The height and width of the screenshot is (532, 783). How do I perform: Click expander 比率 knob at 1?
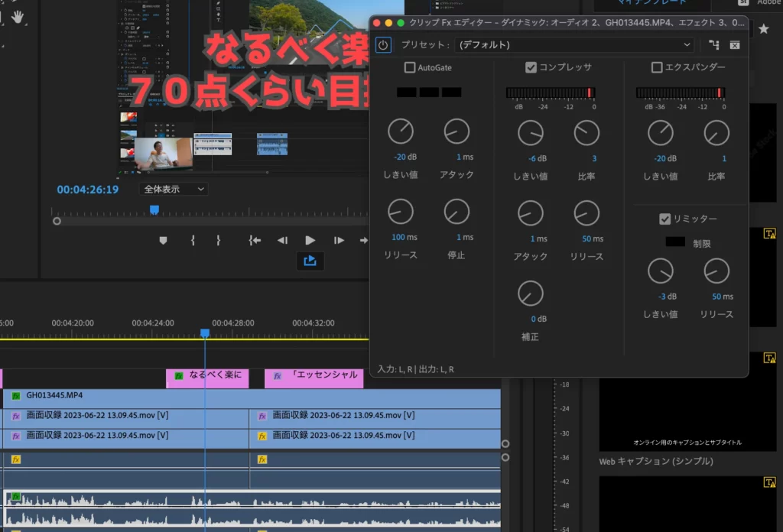(716, 133)
